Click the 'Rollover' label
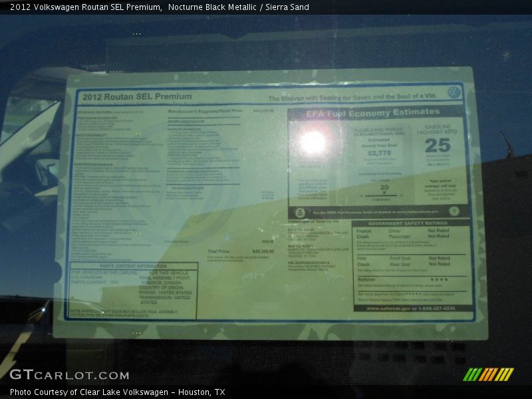This screenshot has width=532, height=399. (366, 279)
